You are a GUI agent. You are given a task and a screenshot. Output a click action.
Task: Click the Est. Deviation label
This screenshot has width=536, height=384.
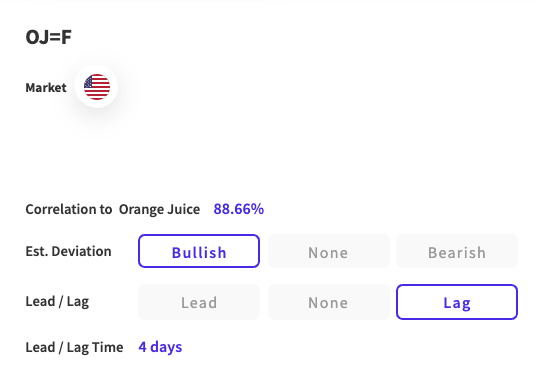(x=68, y=251)
